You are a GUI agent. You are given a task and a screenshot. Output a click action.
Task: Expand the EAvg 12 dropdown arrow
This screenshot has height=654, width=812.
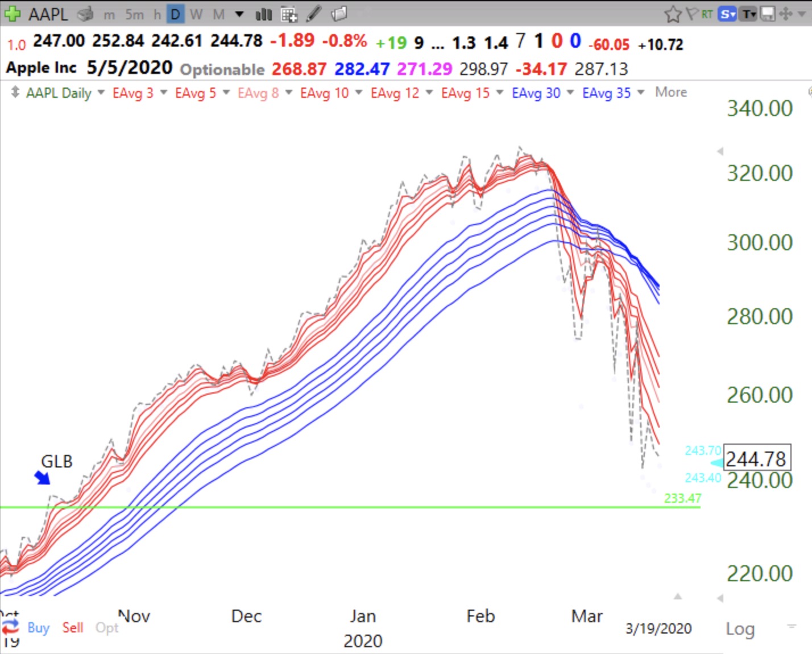coord(429,92)
